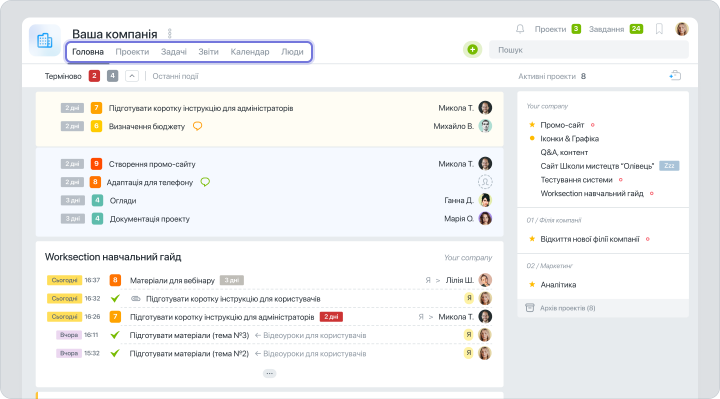Open the bookmark icon in header
The image size is (720, 399).
point(659,29)
